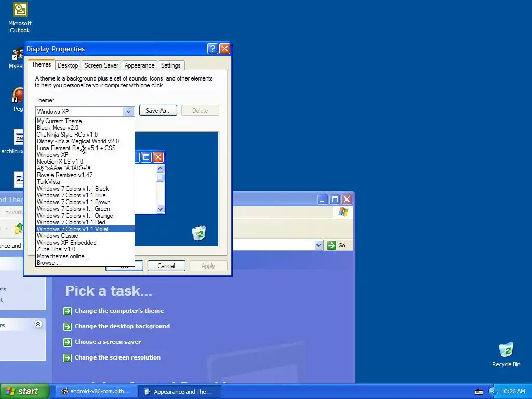This screenshot has width=532, height=399.
Task: Click the green Go arrow icon
Action: click(331, 245)
